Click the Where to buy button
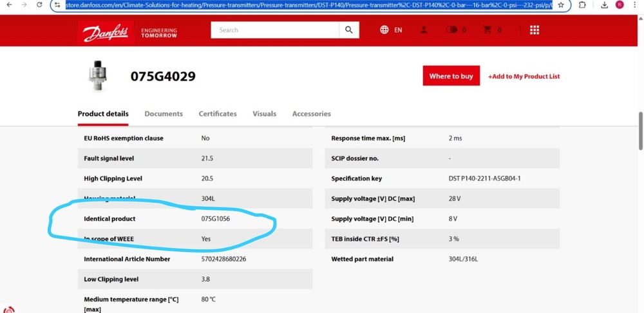This screenshot has width=644, height=313. tap(451, 76)
